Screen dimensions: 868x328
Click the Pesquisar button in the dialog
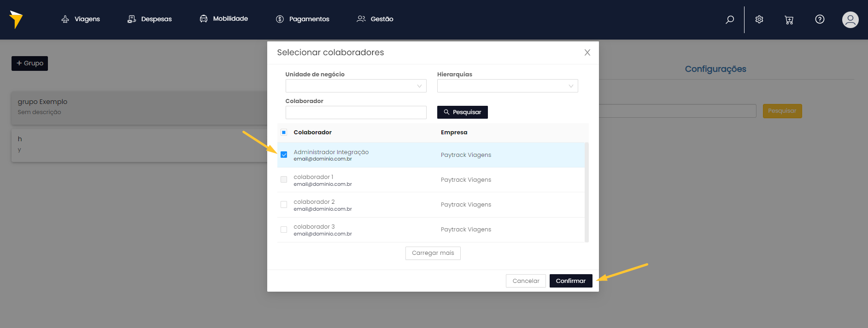(463, 112)
